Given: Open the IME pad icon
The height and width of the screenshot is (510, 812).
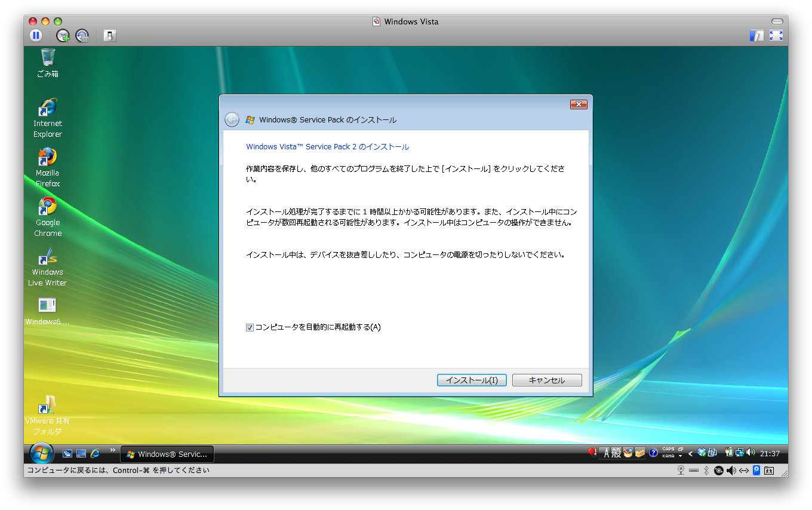Looking at the screenshot, I should coord(628,453).
